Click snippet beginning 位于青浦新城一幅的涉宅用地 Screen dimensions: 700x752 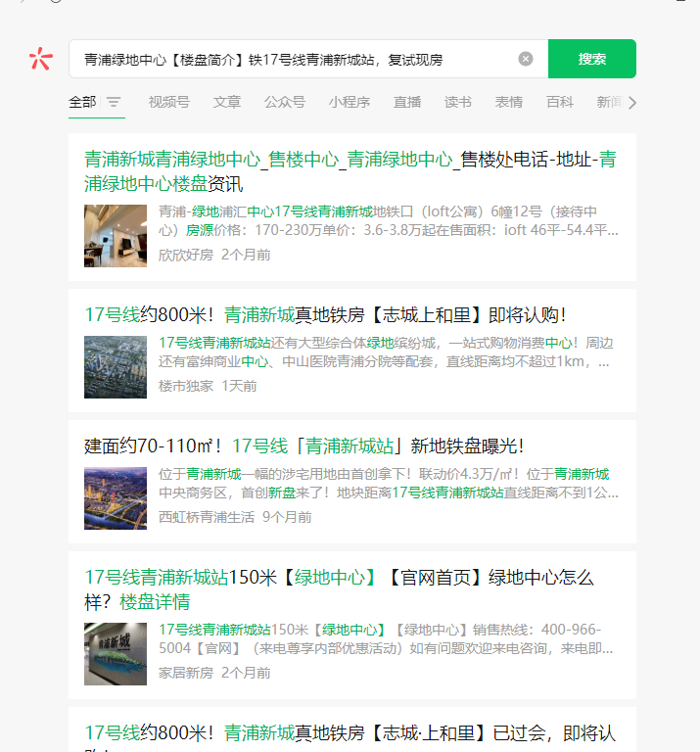389,484
